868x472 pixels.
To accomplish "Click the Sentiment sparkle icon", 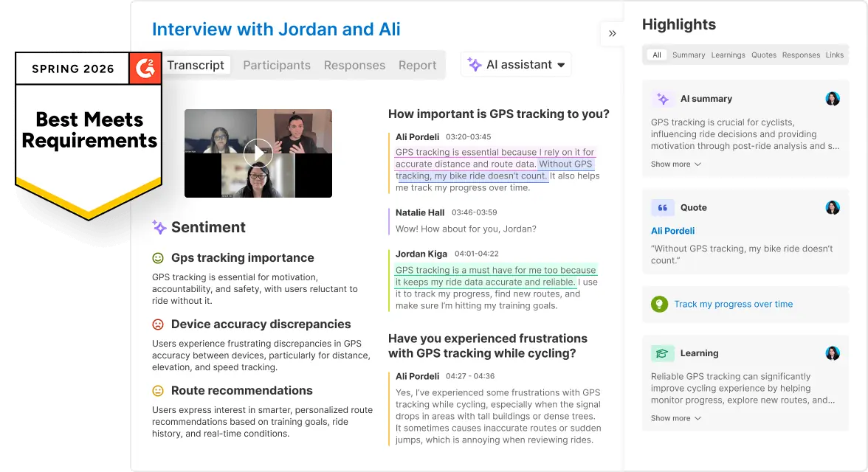I will tap(159, 227).
